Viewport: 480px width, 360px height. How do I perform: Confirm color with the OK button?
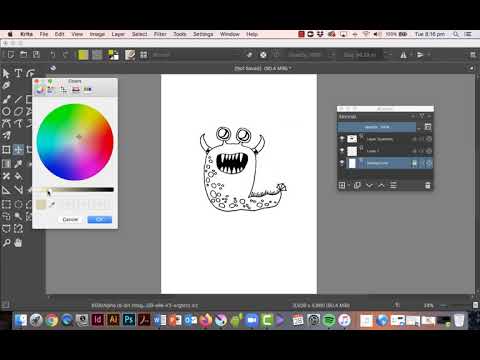click(x=100, y=219)
